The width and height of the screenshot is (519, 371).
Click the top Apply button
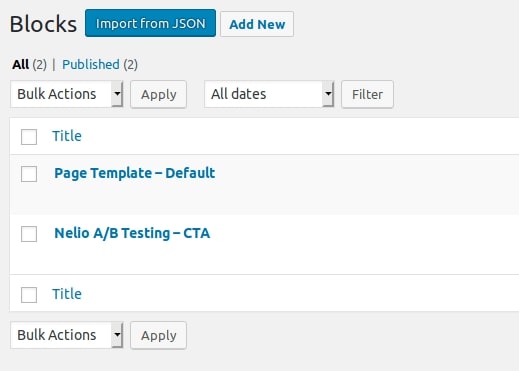(x=158, y=94)
